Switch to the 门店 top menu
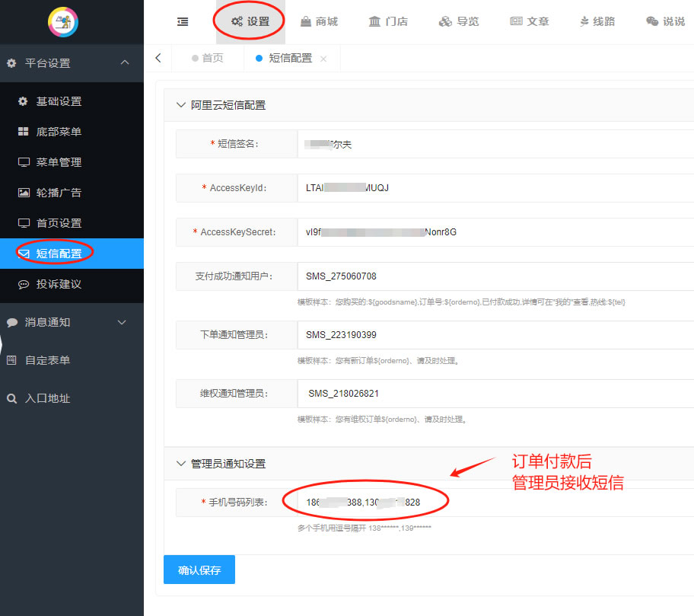The height and width of the screenshot is (616, 694). (x=388, y=21)
